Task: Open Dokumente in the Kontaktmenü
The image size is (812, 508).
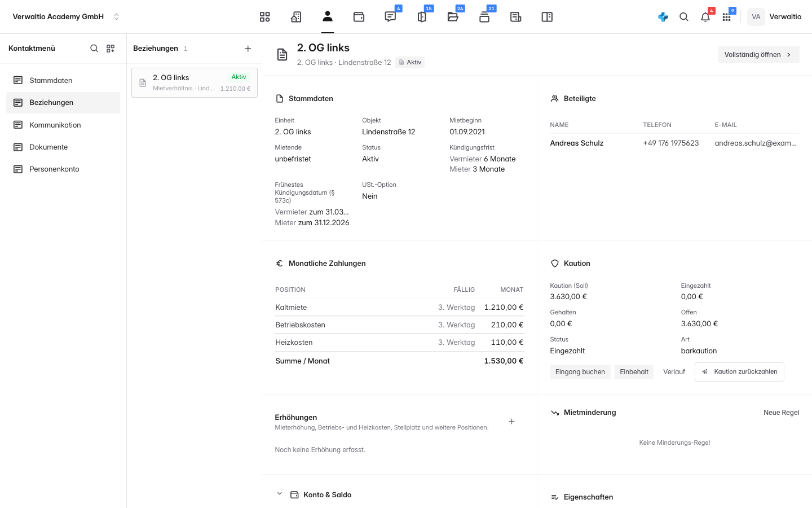Action: (x=63, y=147)
